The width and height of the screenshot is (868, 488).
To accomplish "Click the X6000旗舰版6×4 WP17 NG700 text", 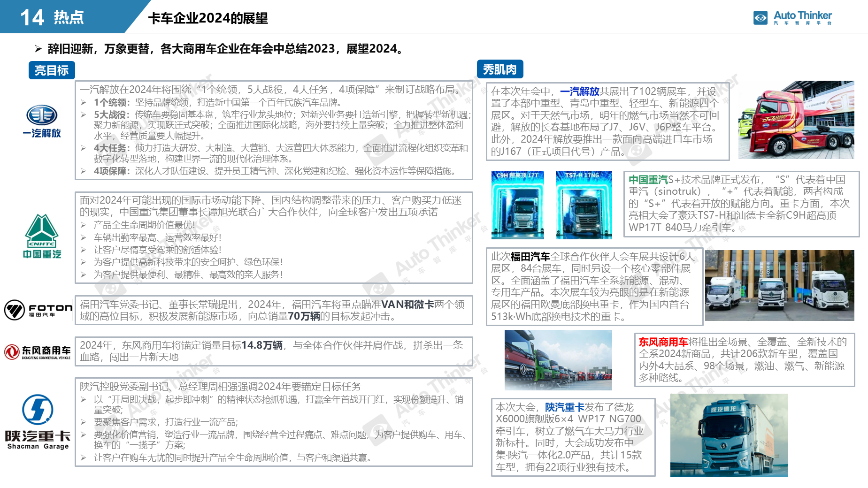I will pos(568,419).
